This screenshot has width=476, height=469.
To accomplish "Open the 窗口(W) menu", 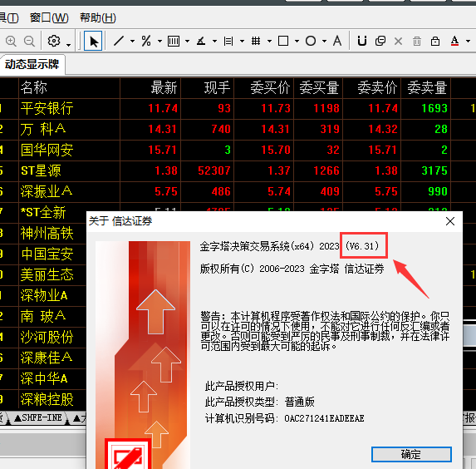I will coord(49,17).
